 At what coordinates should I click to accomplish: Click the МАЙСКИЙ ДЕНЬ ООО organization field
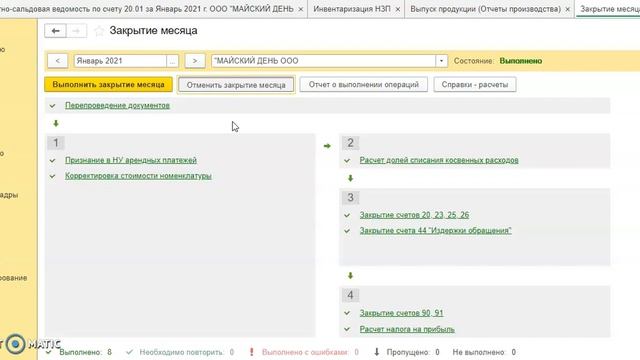point(323,61)
